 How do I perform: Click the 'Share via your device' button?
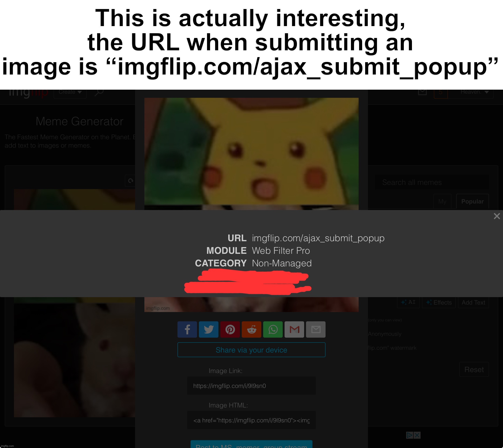(251, 350)
